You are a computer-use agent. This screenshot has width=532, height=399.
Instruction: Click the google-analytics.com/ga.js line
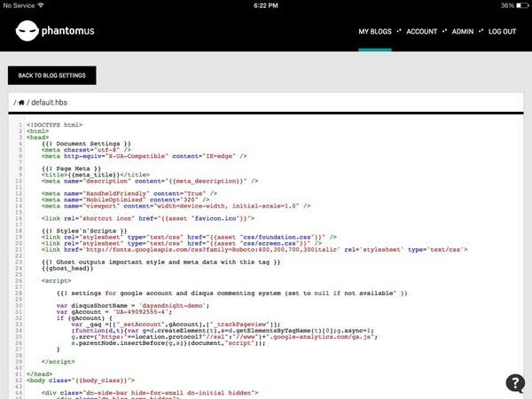point(224,337)
